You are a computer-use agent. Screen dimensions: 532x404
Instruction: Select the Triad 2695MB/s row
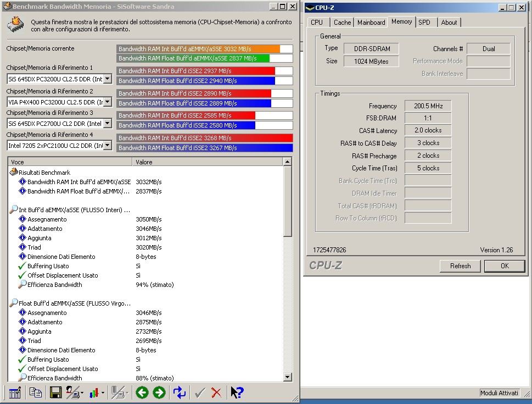tap(145, 341)
